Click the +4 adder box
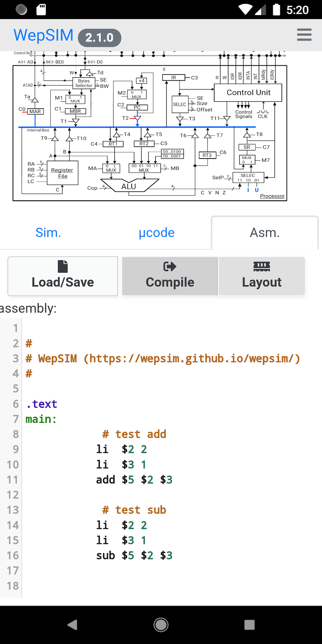The height and width of the screenshot is (644, 322). tap(142, 80)
